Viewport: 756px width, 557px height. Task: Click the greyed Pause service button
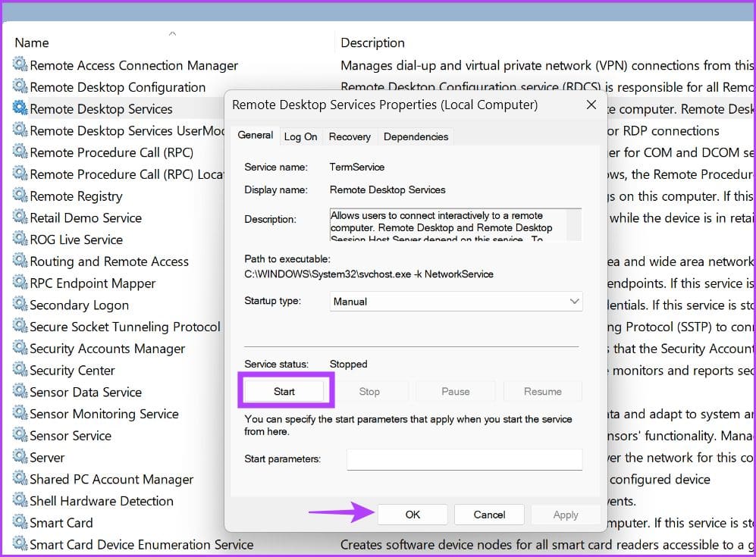click(x=456, y=392)
